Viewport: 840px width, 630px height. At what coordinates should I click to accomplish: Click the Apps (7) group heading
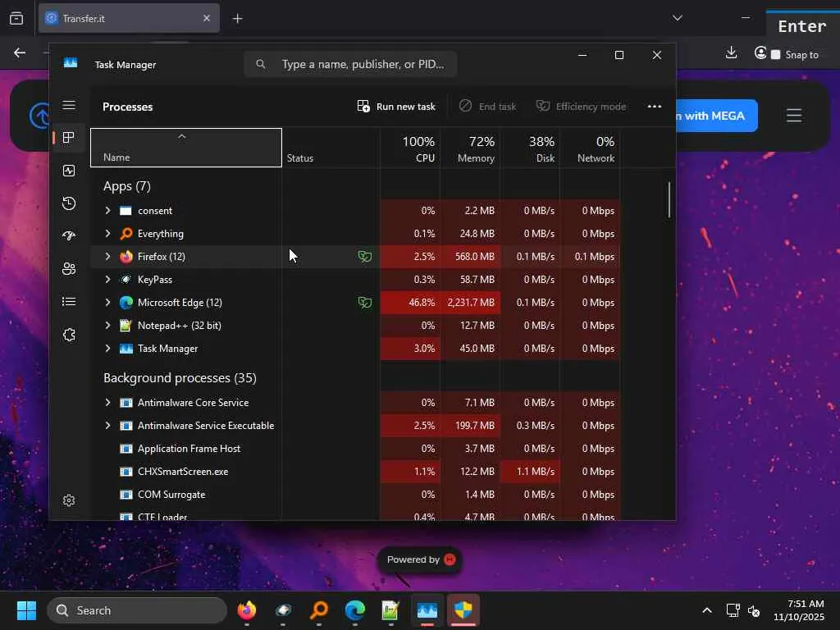127,186
